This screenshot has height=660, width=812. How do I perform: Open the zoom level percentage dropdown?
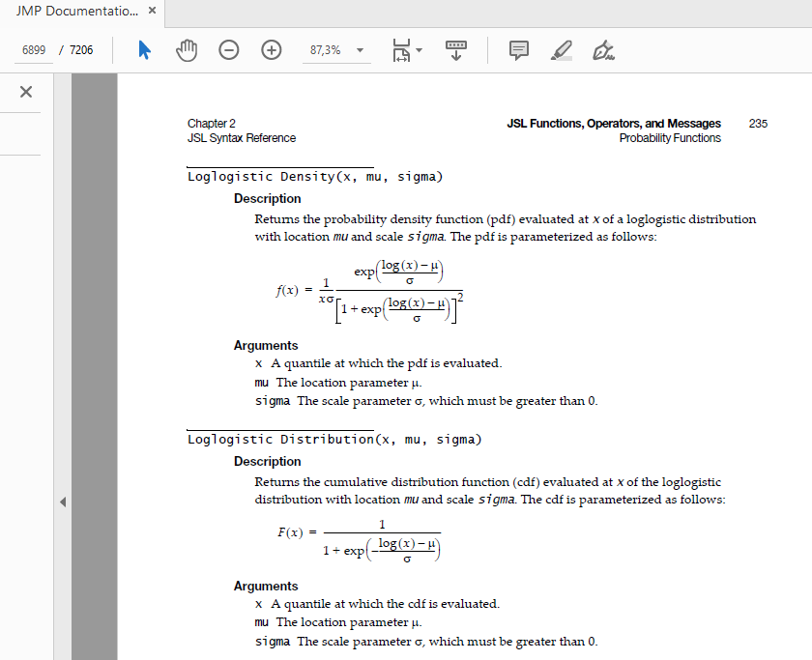(x=359, y=49)
